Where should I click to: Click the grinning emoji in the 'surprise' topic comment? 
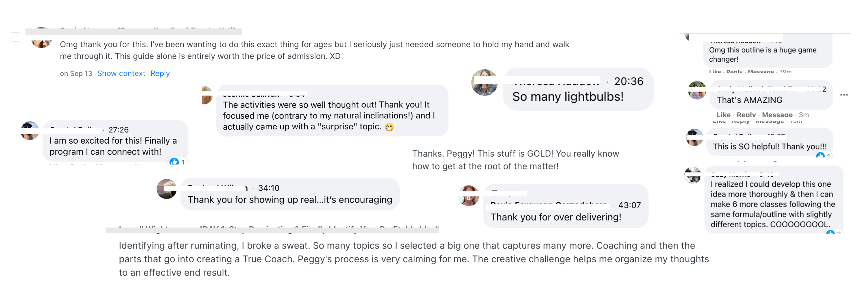click(389, 127)
